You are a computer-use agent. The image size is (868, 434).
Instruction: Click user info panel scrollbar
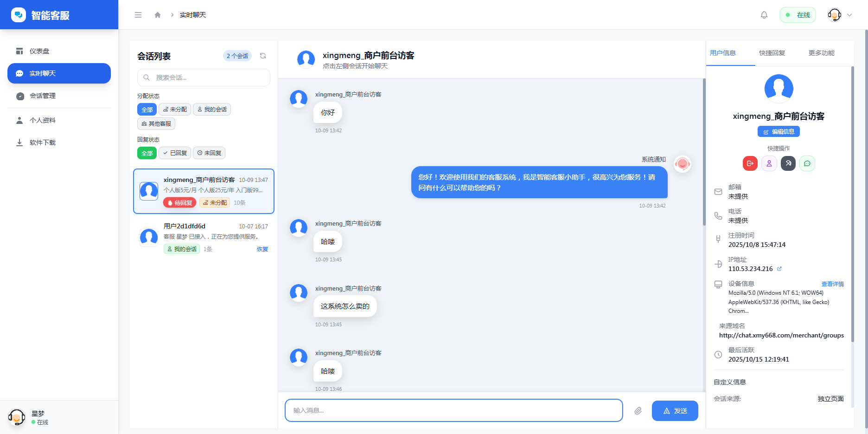[x=853, y=204]
